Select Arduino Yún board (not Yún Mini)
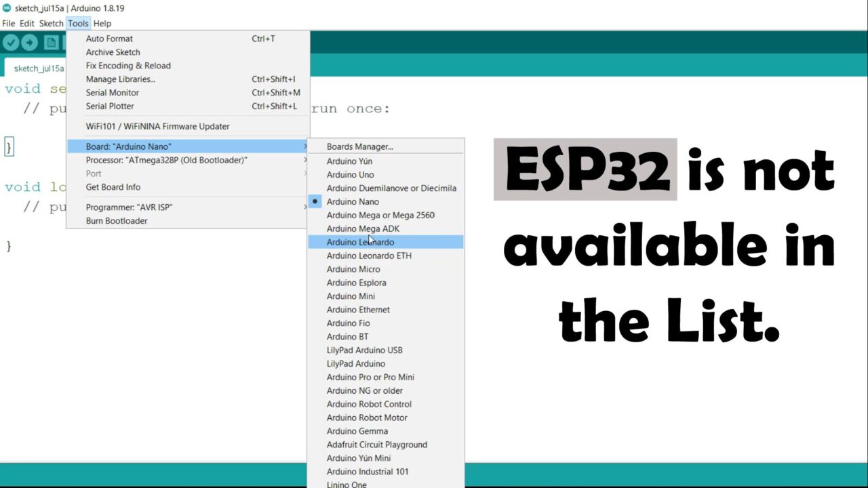This screenshot has width=868, height=488. click(x=386, y=161)
